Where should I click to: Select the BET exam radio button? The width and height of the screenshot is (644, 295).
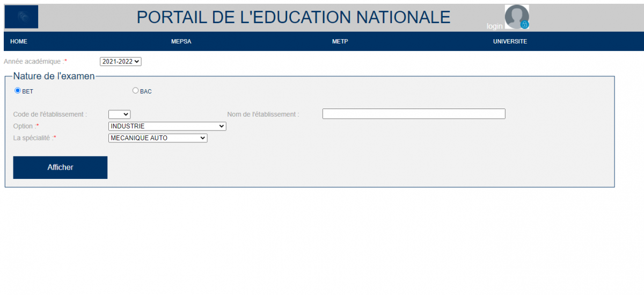[x=18, y=91]
